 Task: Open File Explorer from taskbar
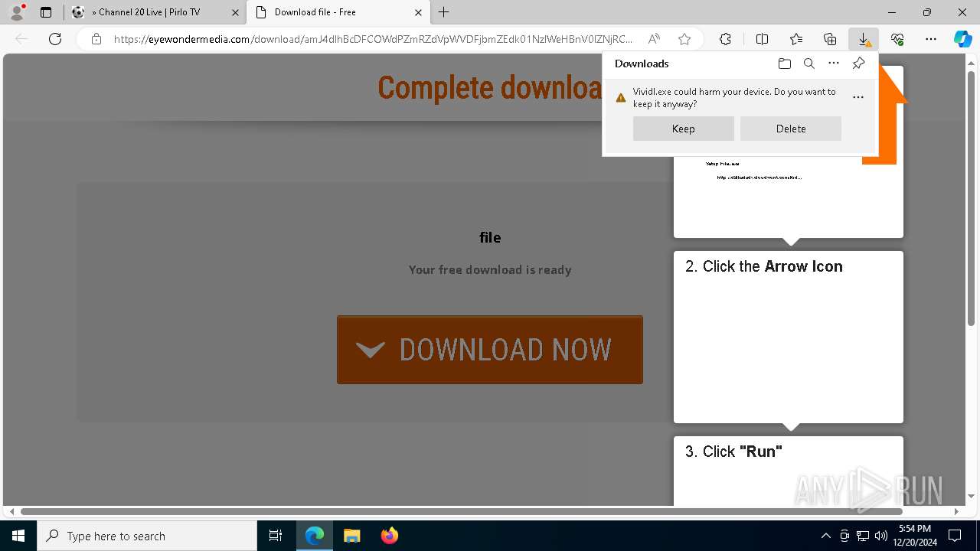pos(351,536)
